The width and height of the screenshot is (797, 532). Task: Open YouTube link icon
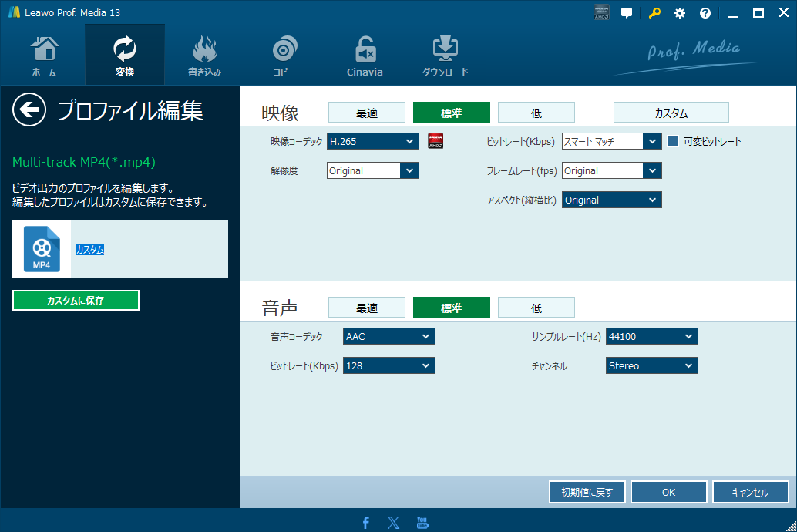[x=422, y=523]
